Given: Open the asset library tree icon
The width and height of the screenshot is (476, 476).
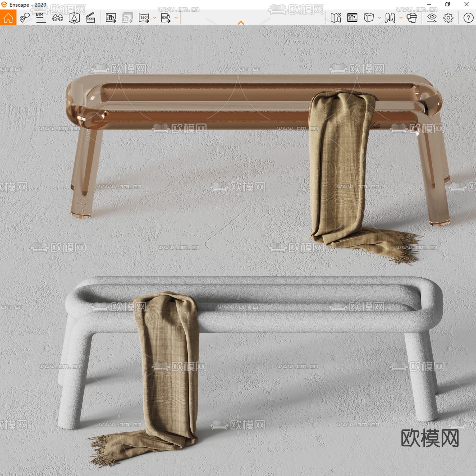Looking at the screenshot, I should pyautogui.click(x=74, y=18).
